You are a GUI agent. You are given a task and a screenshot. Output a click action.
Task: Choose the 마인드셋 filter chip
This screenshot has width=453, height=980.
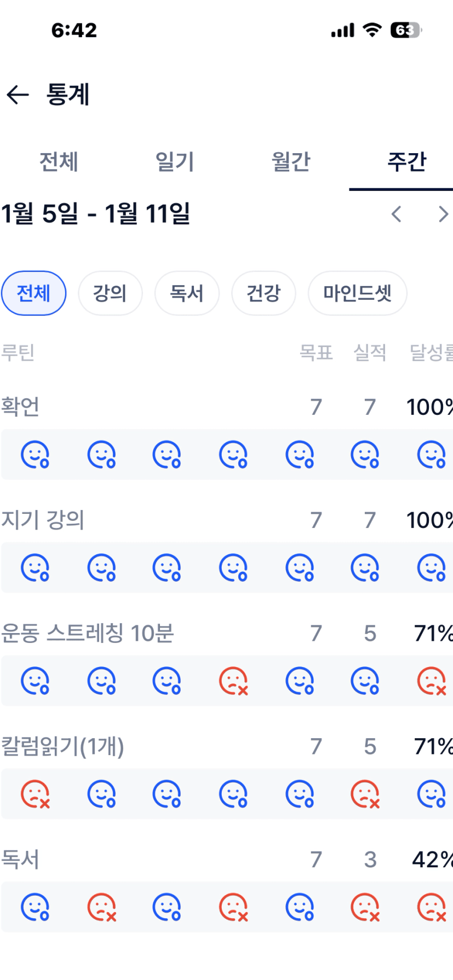click(357, 293)
